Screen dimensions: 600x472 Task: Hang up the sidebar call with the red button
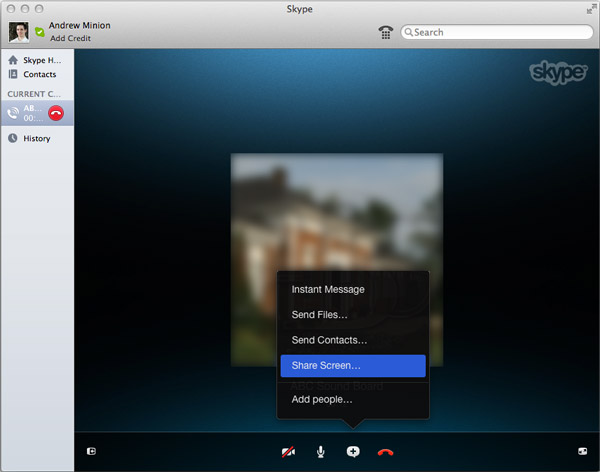click(x=56, y=113)
